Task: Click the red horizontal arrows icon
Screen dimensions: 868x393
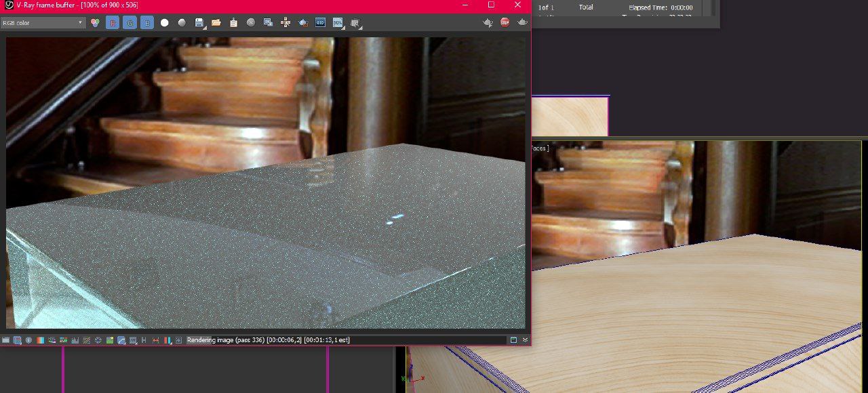Action: click(156, 340)
